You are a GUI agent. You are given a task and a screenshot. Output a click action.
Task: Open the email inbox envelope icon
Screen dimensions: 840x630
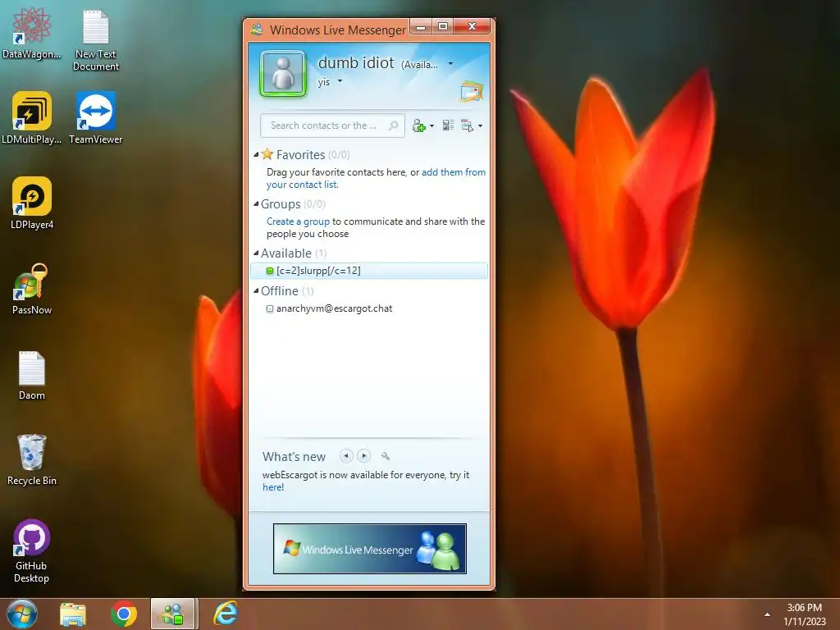[x=472, y=91]
